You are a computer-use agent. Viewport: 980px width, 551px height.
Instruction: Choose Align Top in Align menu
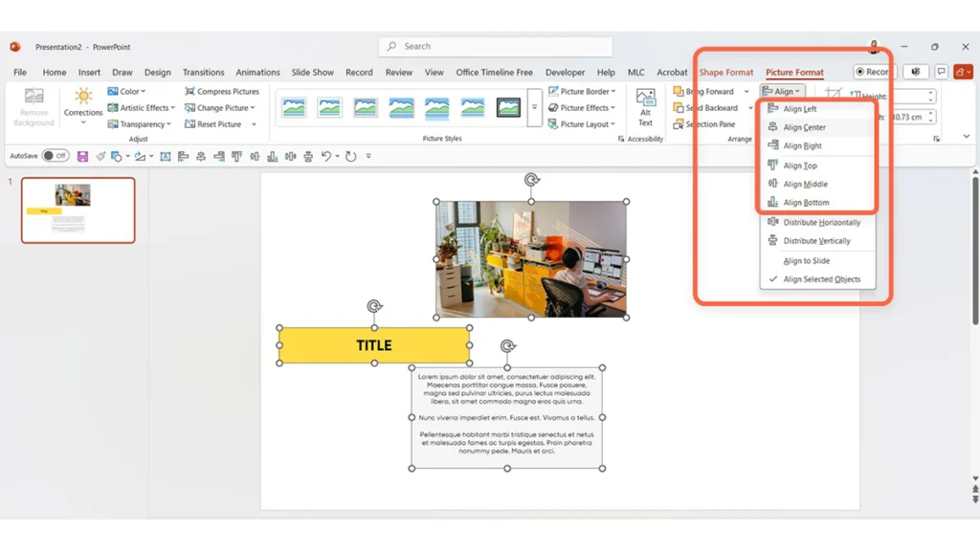(817, 165)
